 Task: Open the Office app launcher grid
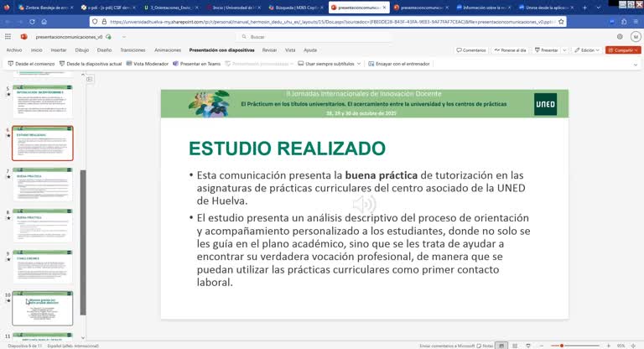[8, 37]
